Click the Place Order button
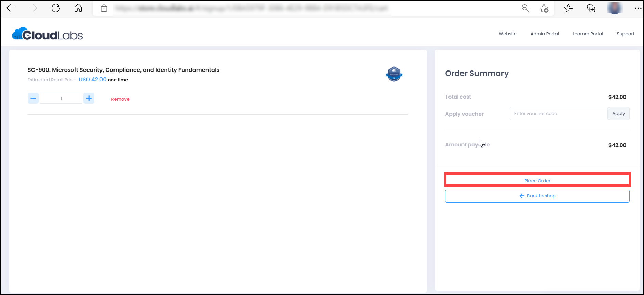This screenshot has width=644, height=295. 537,180
